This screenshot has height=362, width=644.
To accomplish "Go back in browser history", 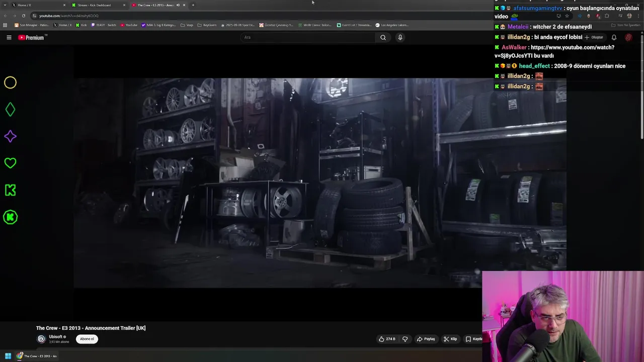I will point(5,16).
